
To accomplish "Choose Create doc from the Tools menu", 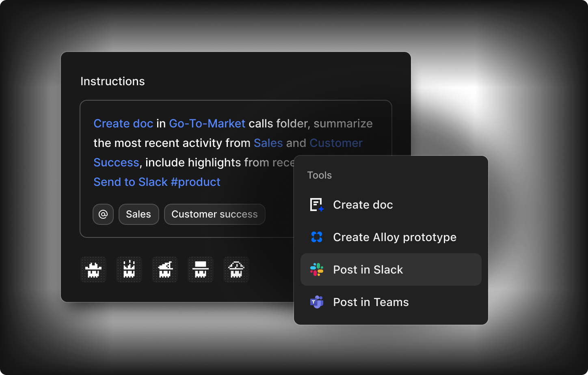I will [x=391, y=205].
